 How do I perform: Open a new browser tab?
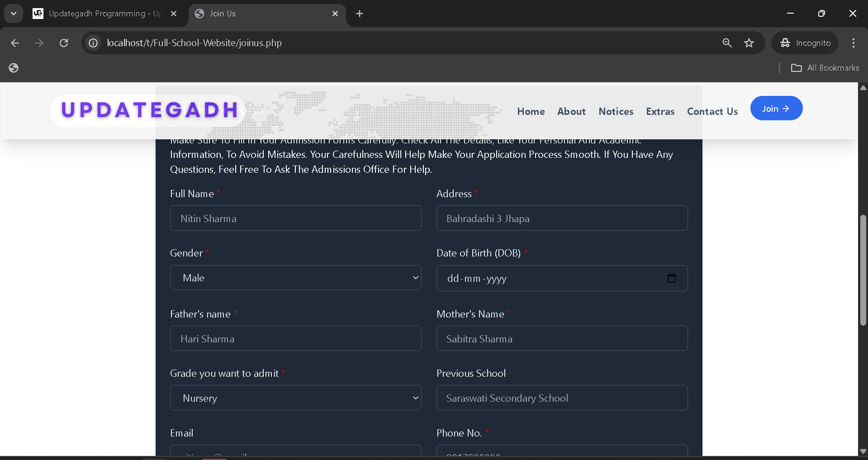(360, 14)
